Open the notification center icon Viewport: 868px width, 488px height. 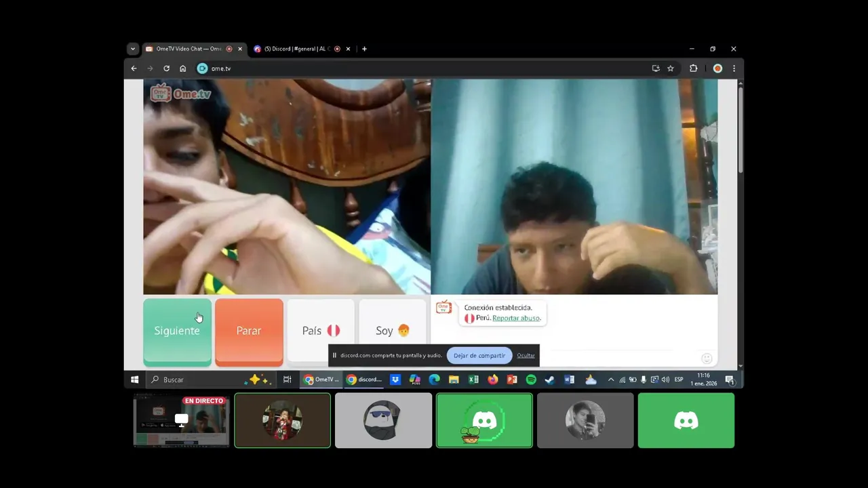(x=730, y=380)
